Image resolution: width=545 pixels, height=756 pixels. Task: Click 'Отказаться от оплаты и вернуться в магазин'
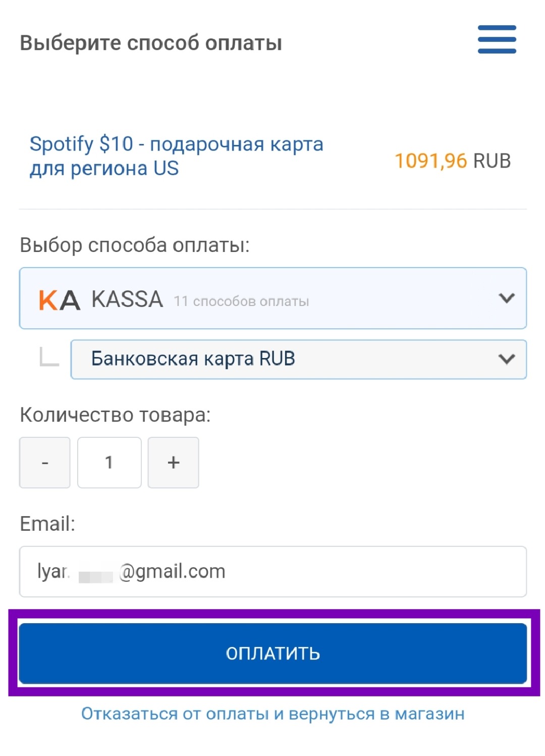[272, 714]
